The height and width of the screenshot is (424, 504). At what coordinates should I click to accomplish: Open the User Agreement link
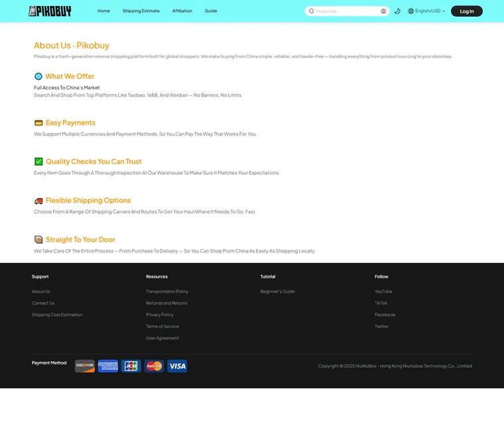[x=162, y=338]
